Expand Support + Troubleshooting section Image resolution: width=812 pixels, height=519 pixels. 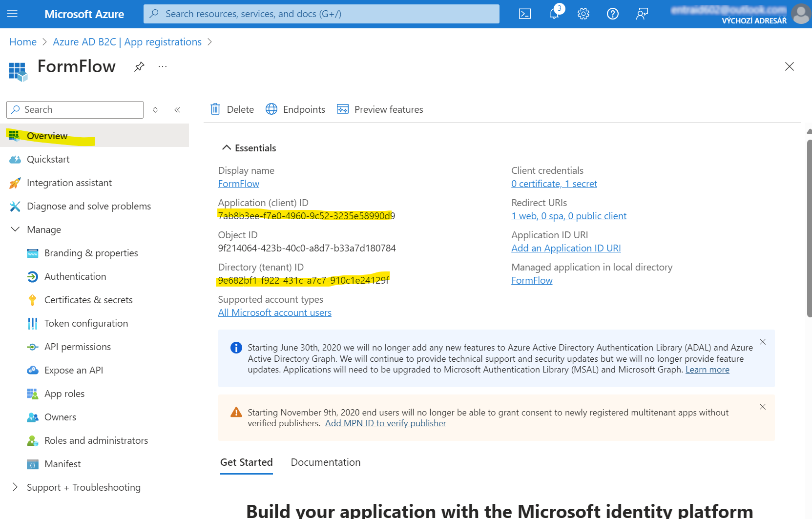coord(15,487)
